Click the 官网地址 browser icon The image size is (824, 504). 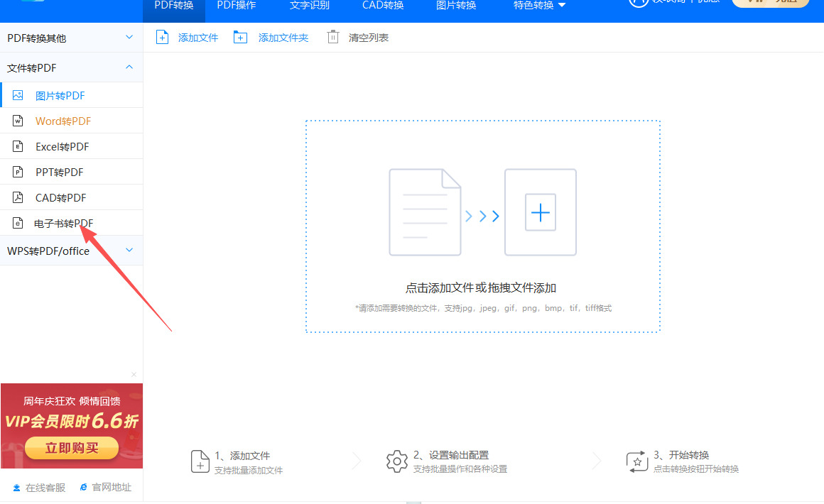(x=83, y=487)
